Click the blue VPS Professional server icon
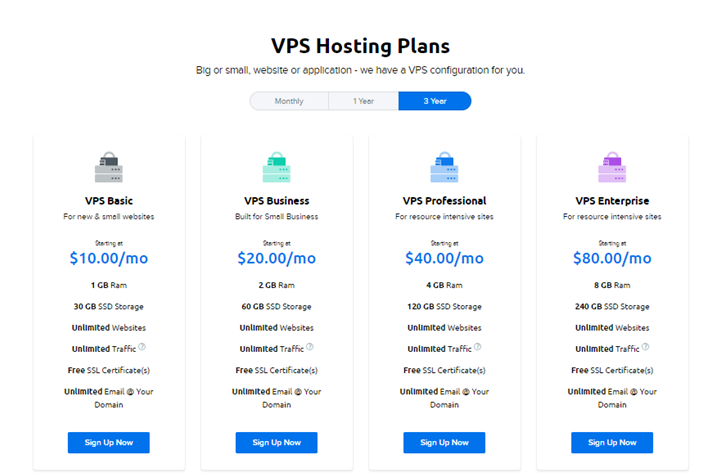Image resolution: width=716 pixels, height=474 pixels. pyautogui.click(x=444, y=167)
